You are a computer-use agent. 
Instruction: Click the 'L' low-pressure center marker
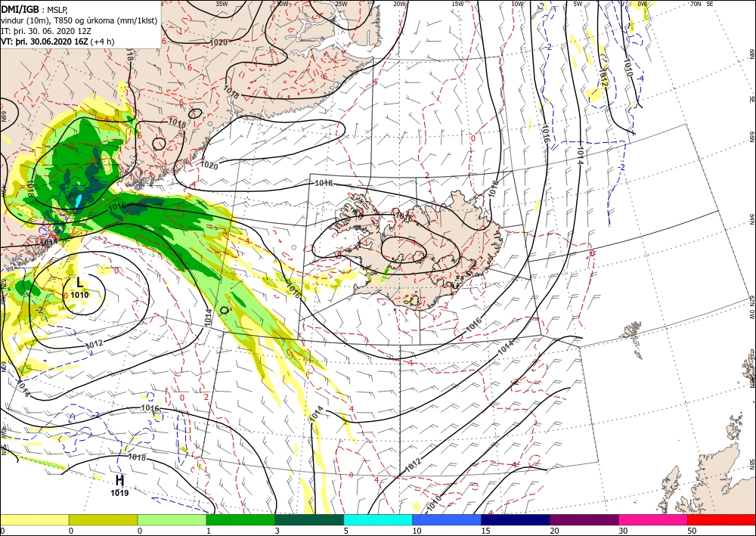[x=79, y=283]
